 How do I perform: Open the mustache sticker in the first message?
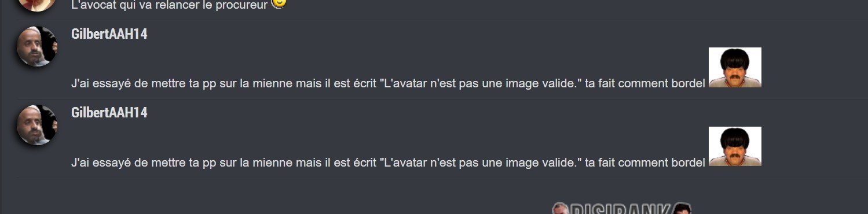[735, 67]
